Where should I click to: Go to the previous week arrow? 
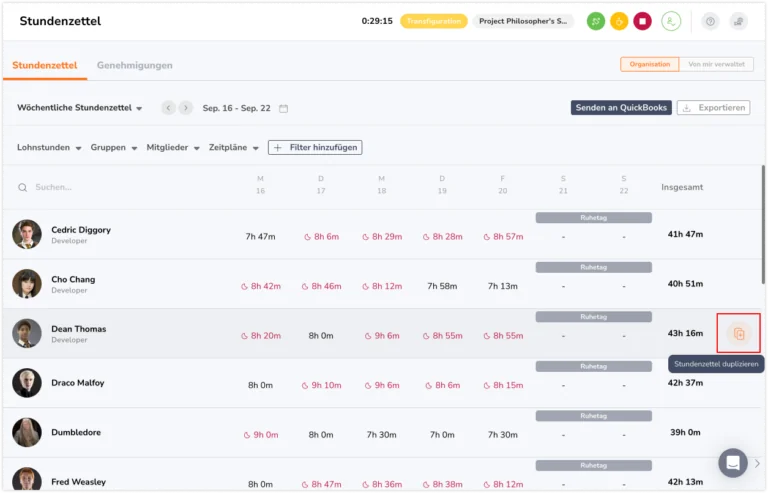click(x=168, y=108)
